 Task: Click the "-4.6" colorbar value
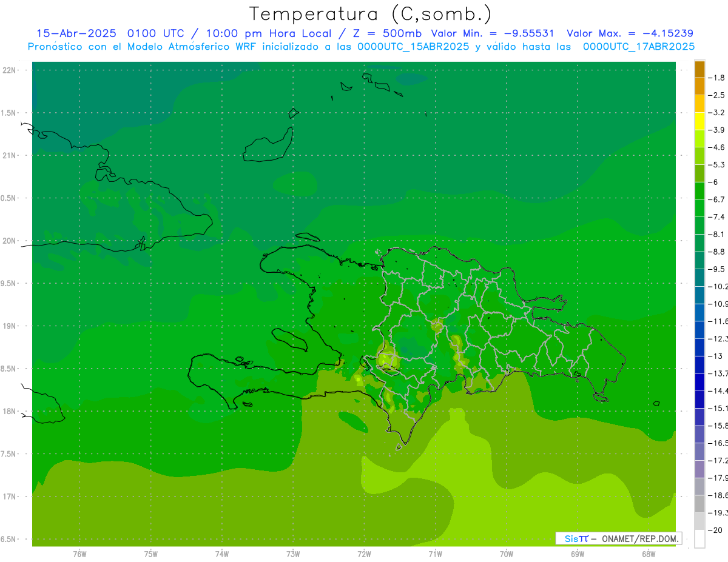tap(718, 147)
